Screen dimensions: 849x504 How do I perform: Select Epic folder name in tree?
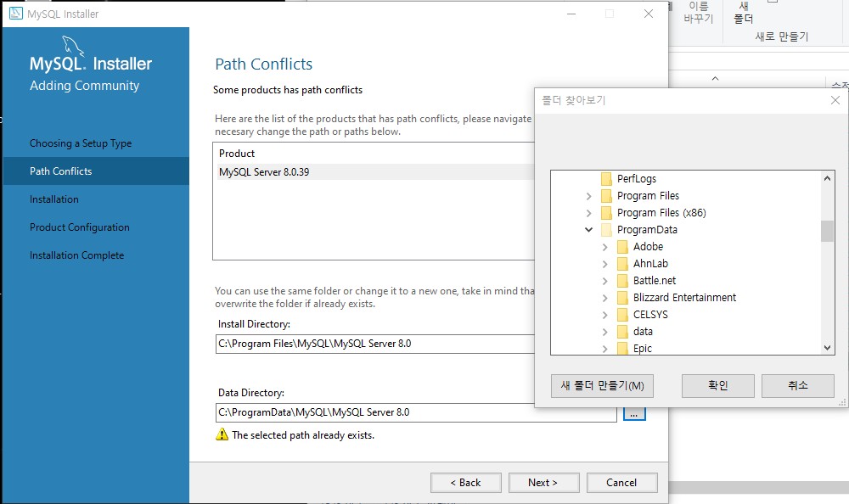643,348
